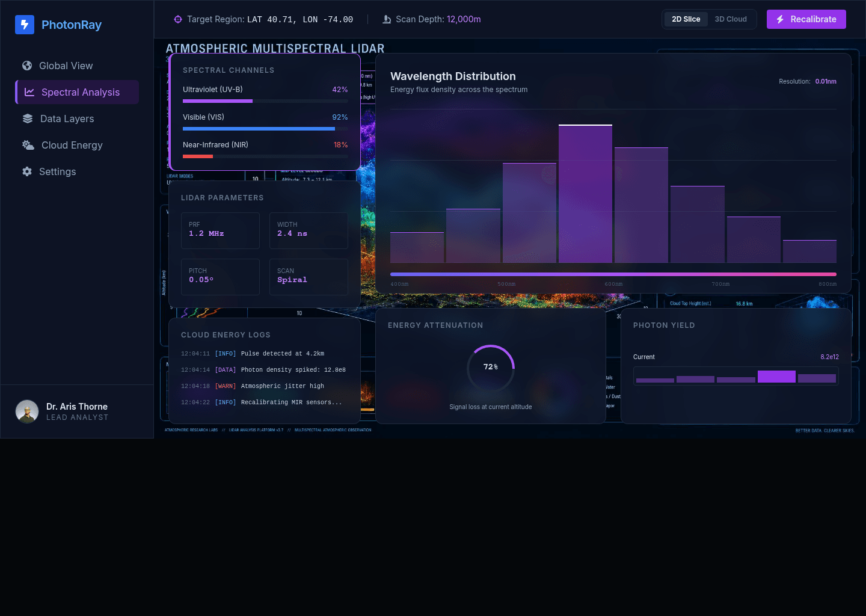Image resolution: width=866 pixels, height=616 pixels.
Task: Click the Target Region crosshair icon
Action: pyautogui.click(x=178, y=19)
